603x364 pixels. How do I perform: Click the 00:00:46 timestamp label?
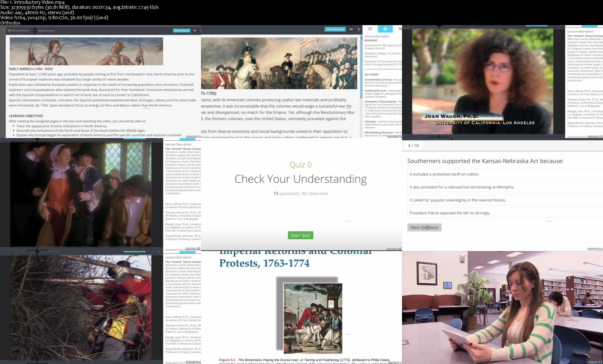[x=394, y=249]
